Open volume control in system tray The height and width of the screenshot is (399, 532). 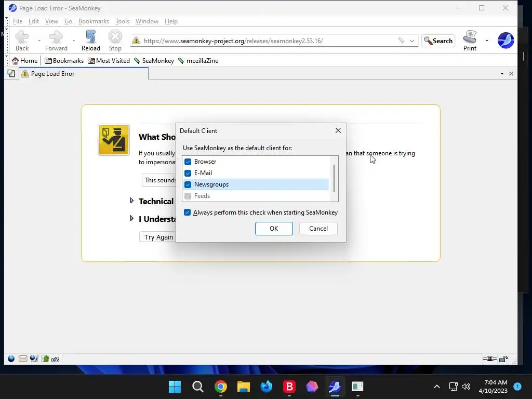tap(466, 387)
